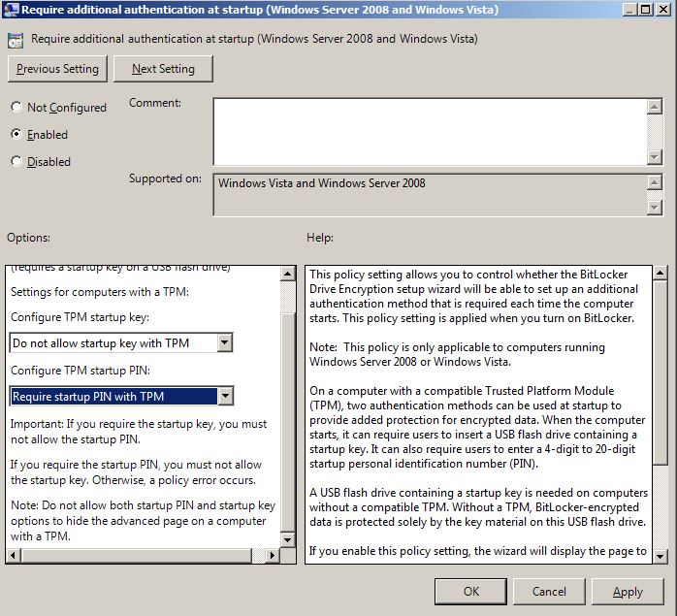Click the 'Supported on:' label
This screenshot has height=616, width=677.
click(x=165, y=178)
